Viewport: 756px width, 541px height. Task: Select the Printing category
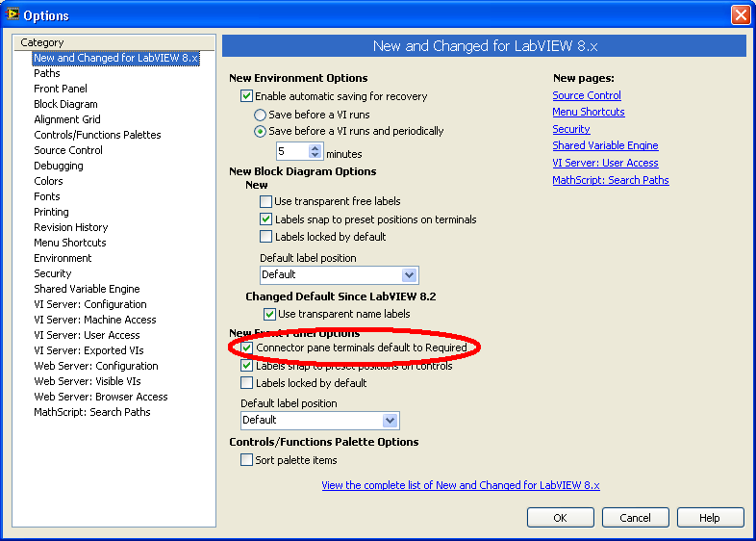pos(51,213)
